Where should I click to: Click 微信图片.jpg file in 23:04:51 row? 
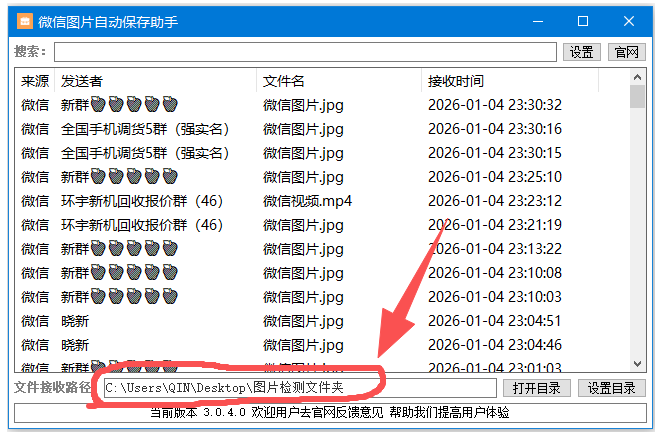click(303, 322)
